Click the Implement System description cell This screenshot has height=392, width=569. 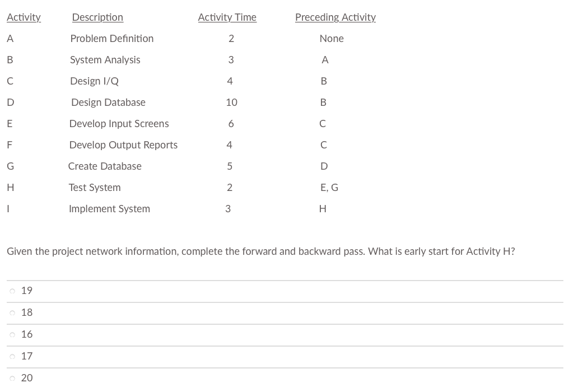109,209
